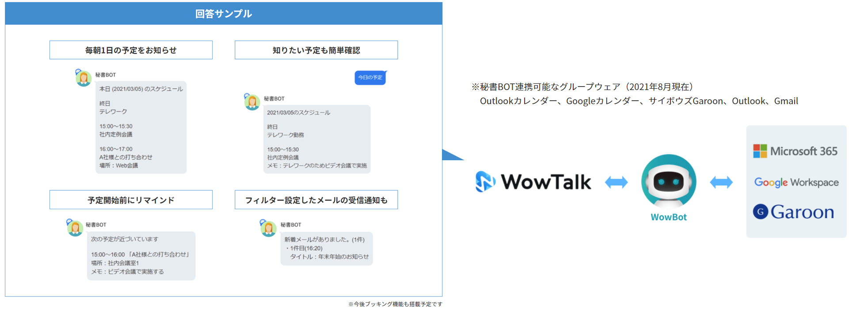This screenshot has height=309, width=868.
Task: Click the 毎朝1日の予定をお知らせ heading box
Action: pyautogui.click(x=131, y=50)
